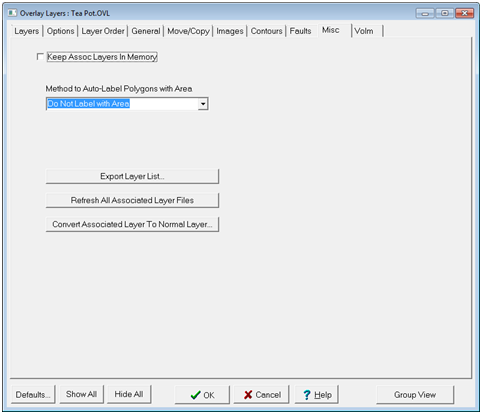Open the Options tab
The image size is (482, 414).
pyautogui.click(x=60, y=31)
